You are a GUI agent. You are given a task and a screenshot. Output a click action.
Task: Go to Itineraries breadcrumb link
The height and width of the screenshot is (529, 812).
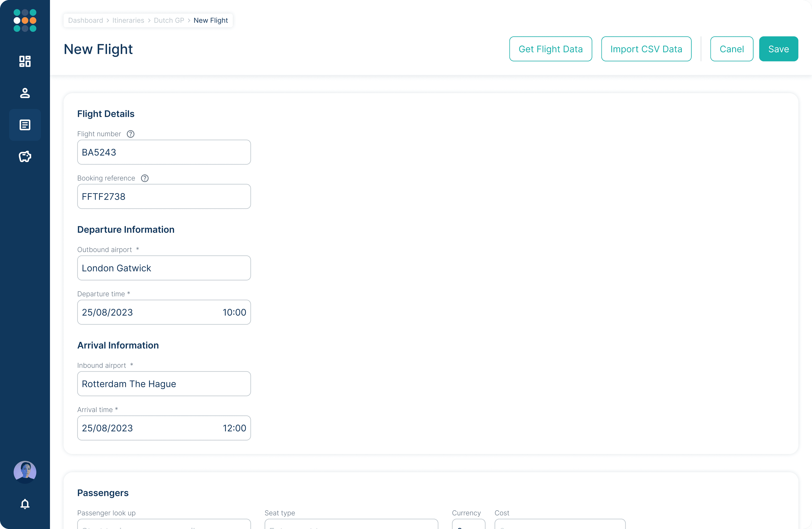tap(128, 20)
